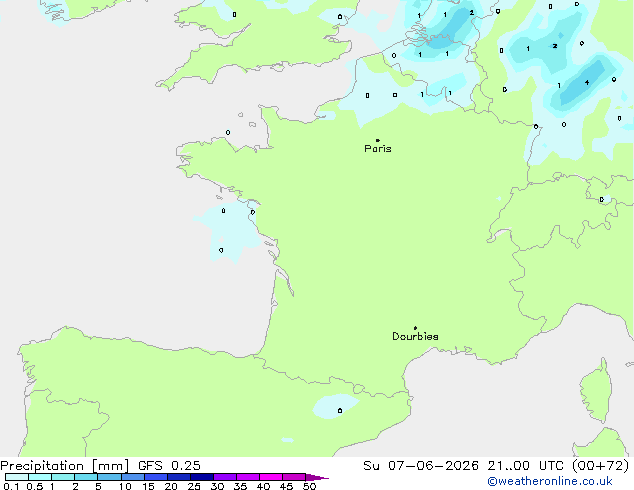Select the 15–20 mm legend swatch
Screen dimensions: 634x490
(x=156, y=477)
